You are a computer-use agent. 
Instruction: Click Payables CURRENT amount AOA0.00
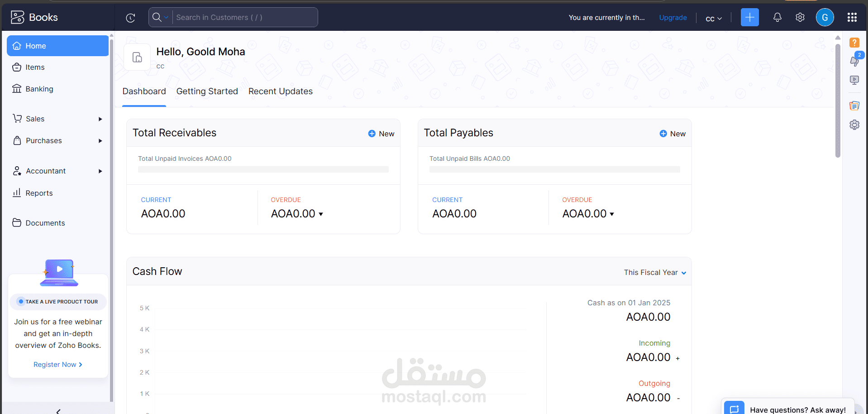(454, 214)
